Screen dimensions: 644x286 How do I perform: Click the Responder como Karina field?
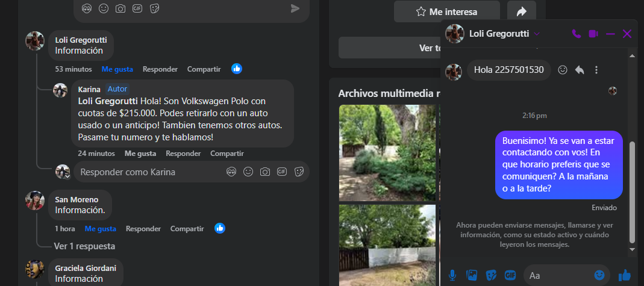pyautogui.click(x=151, y=172)
